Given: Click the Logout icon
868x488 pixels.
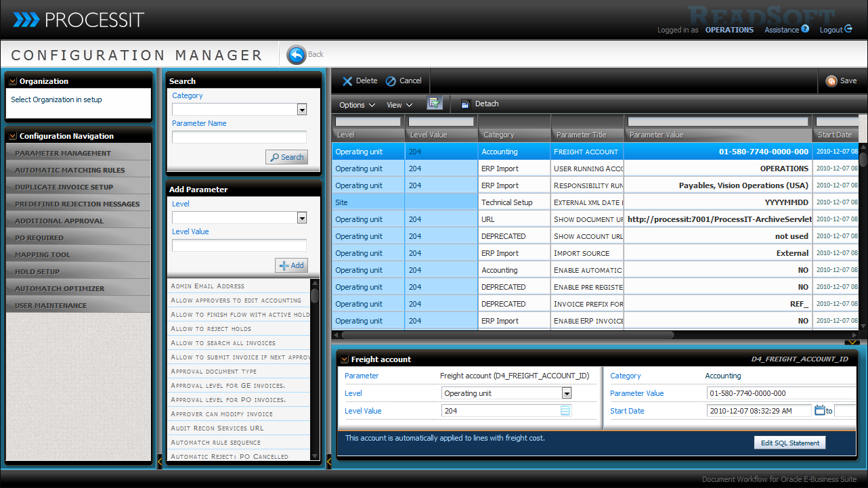Looking at the screenshot, I should point(848,29).
